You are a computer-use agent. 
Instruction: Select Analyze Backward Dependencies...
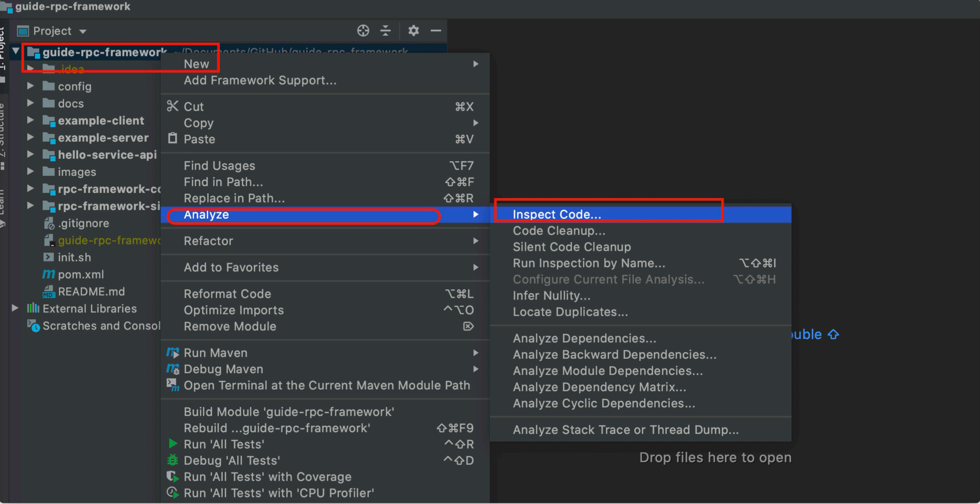(641, 355)
